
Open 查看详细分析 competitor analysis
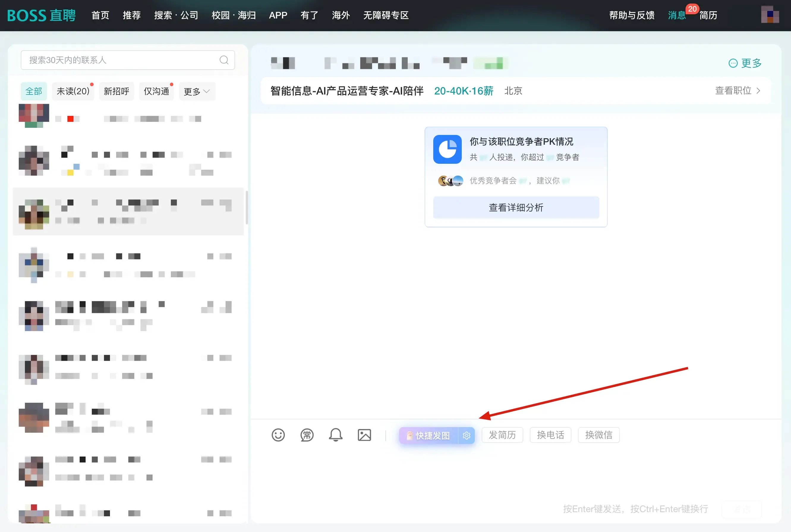click(516, 207)
